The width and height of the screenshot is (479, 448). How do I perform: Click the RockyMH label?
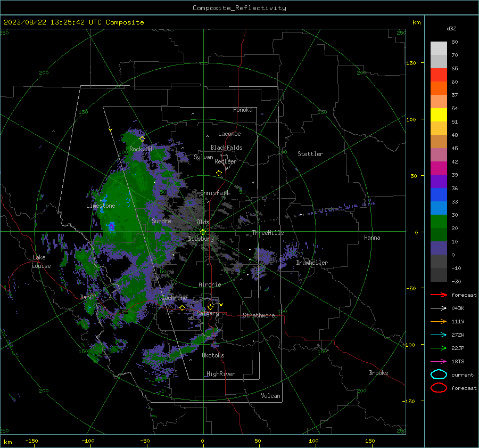pos(141,149)
